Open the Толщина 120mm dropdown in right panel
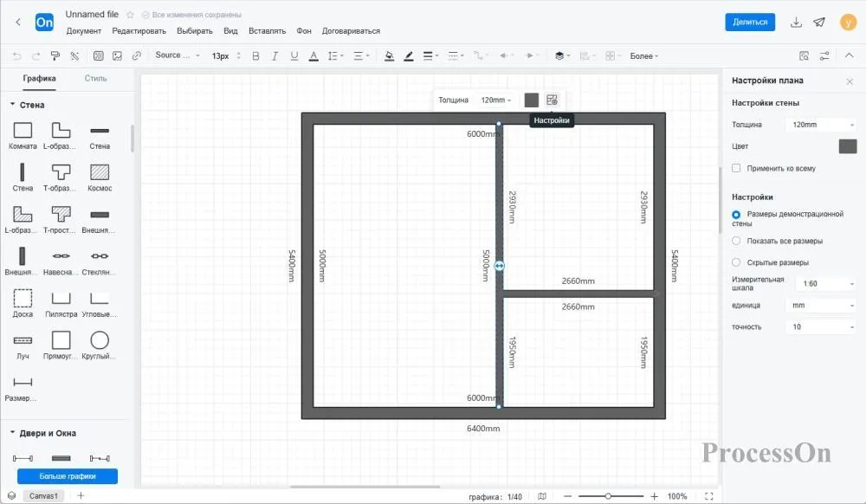Image resolution: width=866 pixels, height=504 pixels. click(821, 125)
